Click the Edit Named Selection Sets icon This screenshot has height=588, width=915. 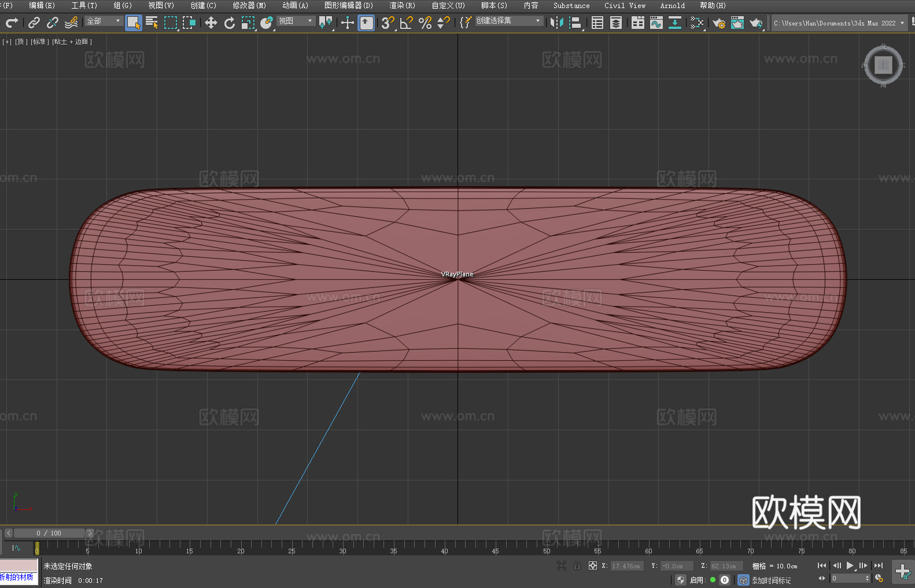(466, 23)
